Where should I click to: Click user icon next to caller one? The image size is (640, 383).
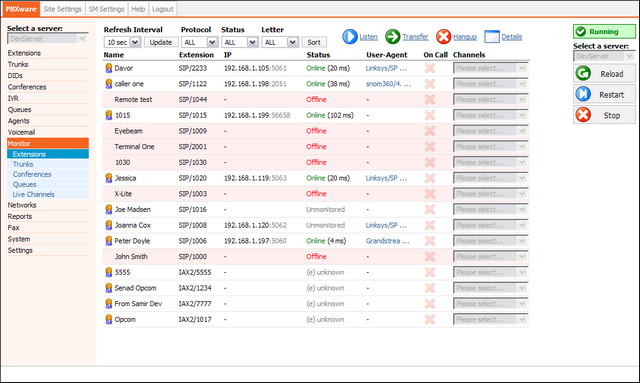[x=109, y=84]
